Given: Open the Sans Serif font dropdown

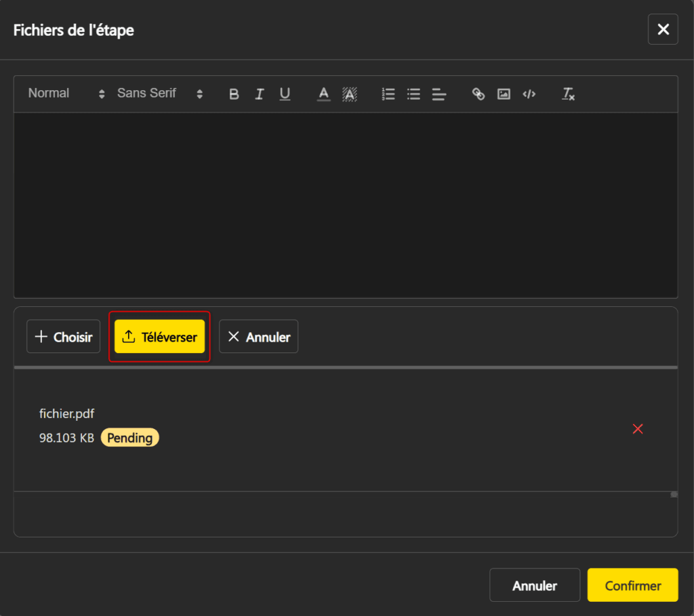Looking at the screenshot, I should 159,94.
